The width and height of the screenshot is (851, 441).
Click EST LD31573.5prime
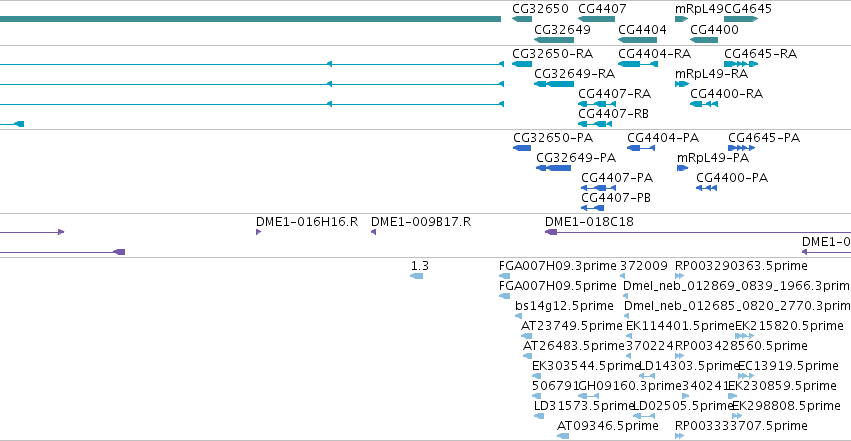584,406
